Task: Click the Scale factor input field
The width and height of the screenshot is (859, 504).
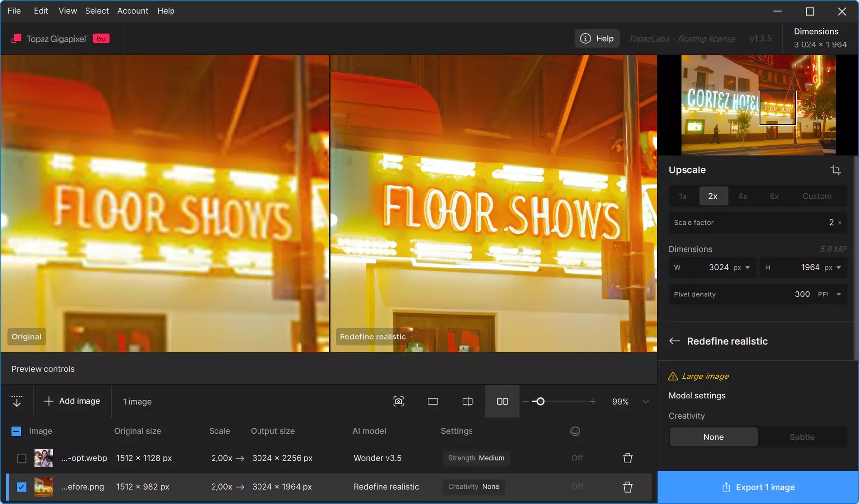Action: tap(758, 223)
